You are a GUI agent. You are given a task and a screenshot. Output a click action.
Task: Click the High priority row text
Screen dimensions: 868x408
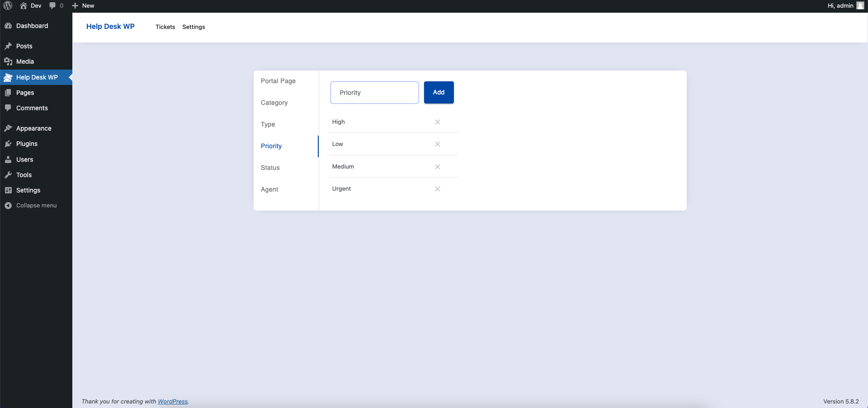(338, 122)
